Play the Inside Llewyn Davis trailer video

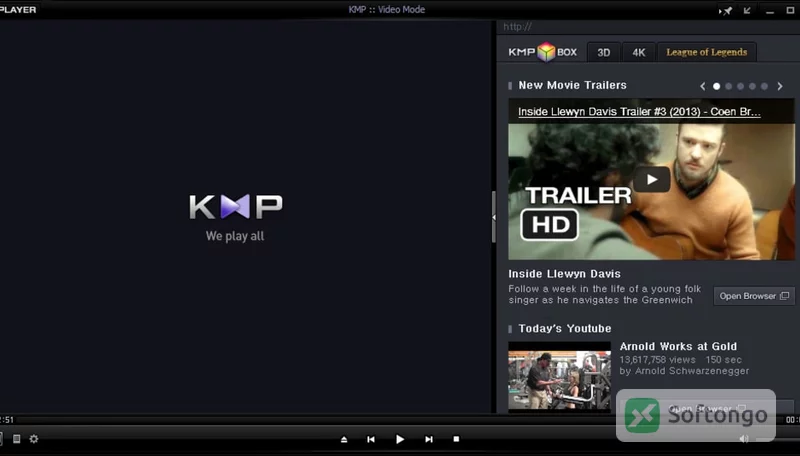(x=652, y=180)
